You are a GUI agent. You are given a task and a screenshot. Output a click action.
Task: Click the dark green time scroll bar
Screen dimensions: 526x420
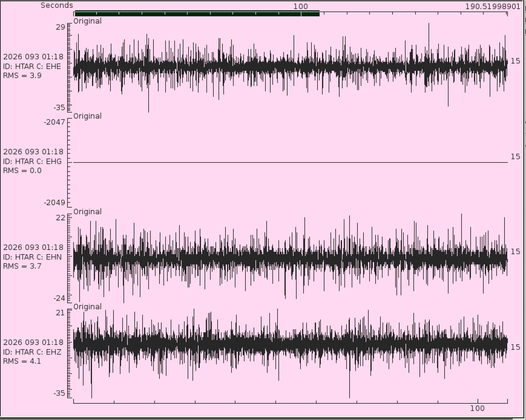[197, 13]
